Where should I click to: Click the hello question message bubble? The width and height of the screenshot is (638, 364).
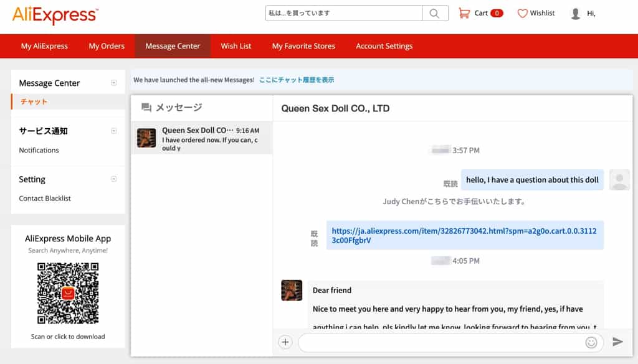click(532, 180)
